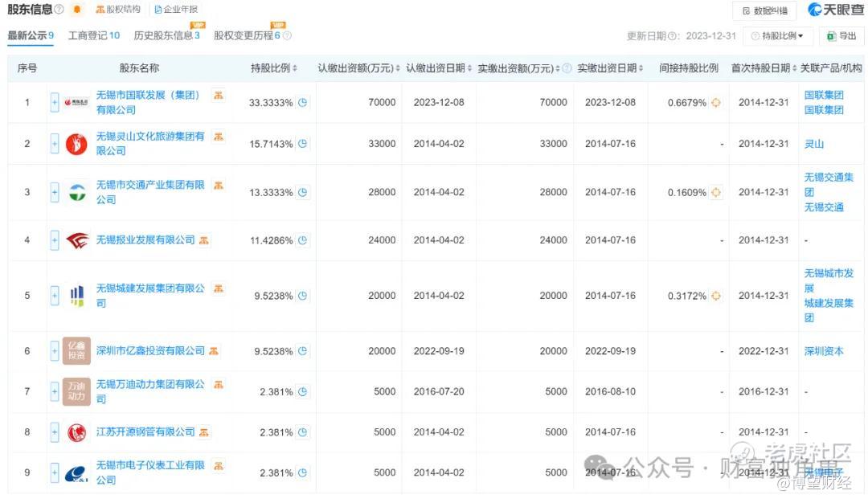Sort by 实缴出资额 column header
Viewport: 868px width, 503px height.
(518, 68)
